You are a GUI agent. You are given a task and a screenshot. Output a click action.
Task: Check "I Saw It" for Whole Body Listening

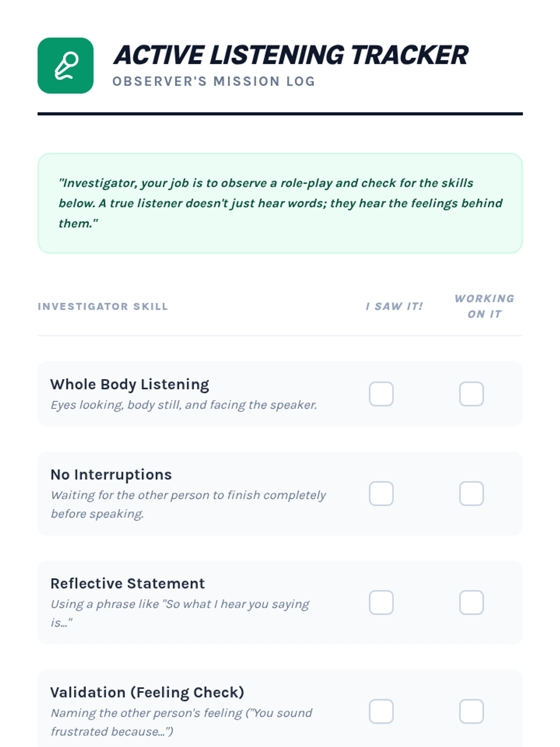point(381,394)
